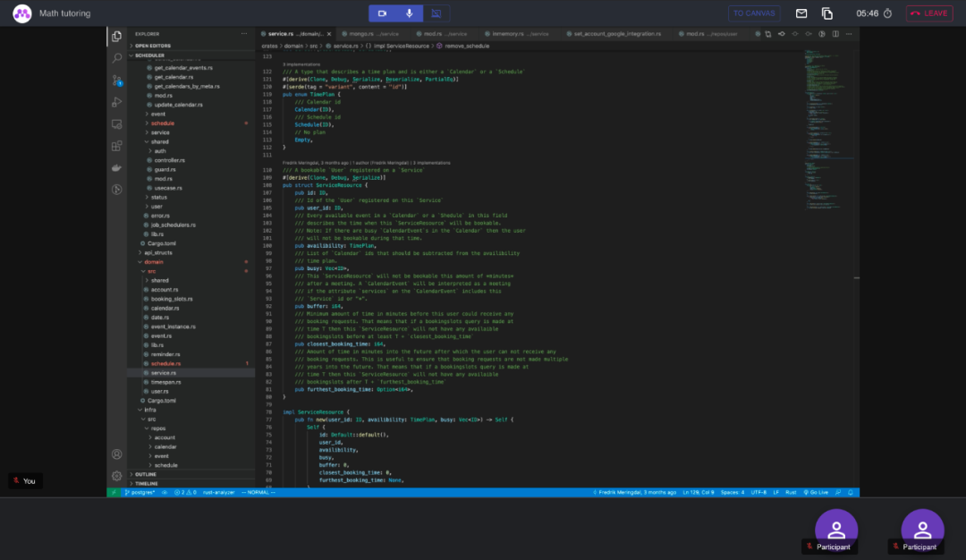The height and width of the screenshot is (560, 966).
Task: Open the Extensions icon in activity bar
Action: pyautogui.click(x=116, y=146)
